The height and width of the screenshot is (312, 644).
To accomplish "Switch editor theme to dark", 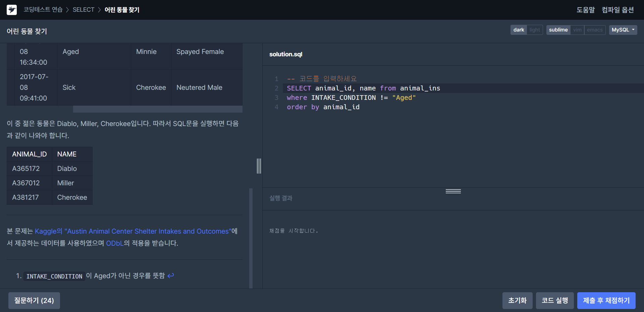I will click(519, 30).
